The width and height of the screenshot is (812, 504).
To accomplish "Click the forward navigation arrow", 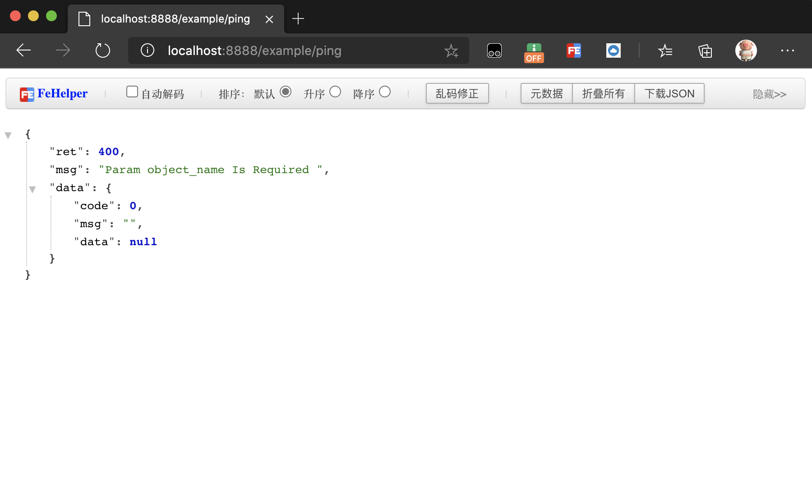I will [63, 50].
